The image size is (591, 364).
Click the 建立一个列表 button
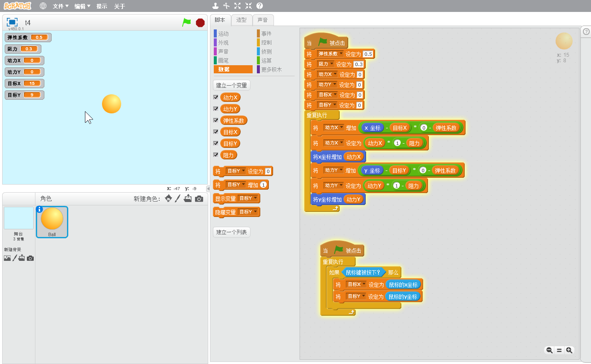point(231,232)
